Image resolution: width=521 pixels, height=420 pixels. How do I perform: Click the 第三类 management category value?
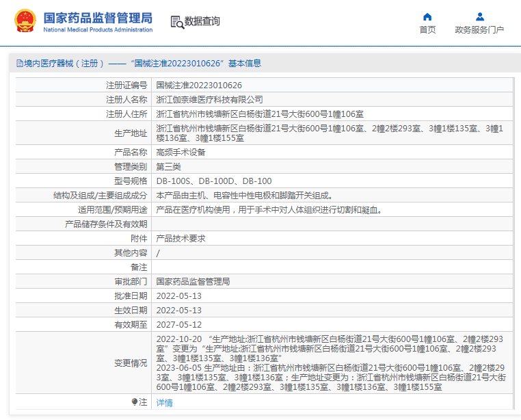168,167
